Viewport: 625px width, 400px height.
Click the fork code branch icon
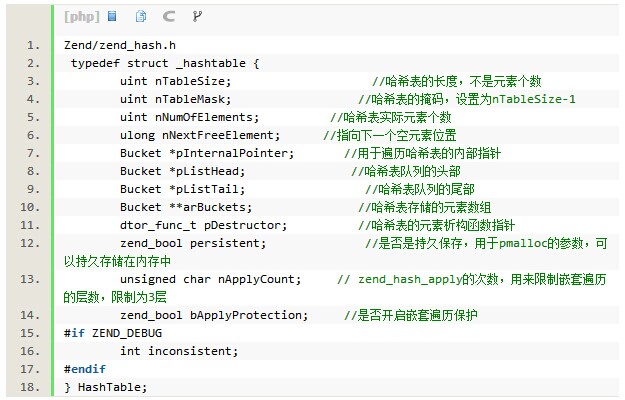pyautogui.click(x=196, y=16)
